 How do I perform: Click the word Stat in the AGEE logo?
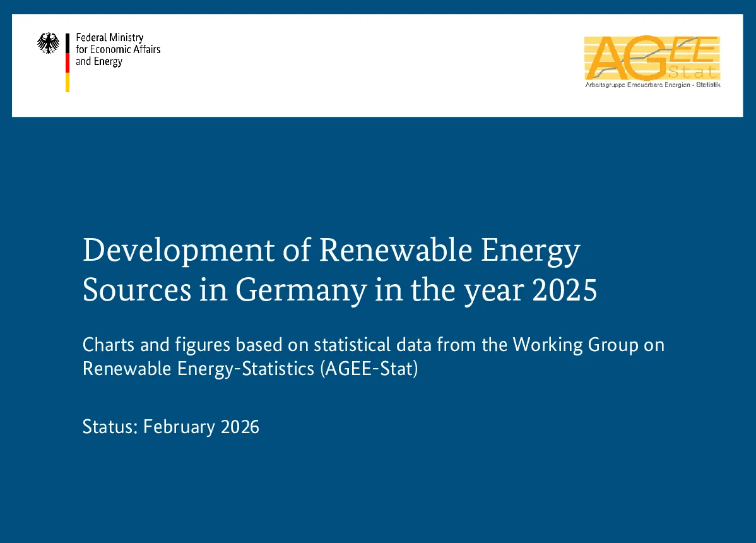click(693, 72)
